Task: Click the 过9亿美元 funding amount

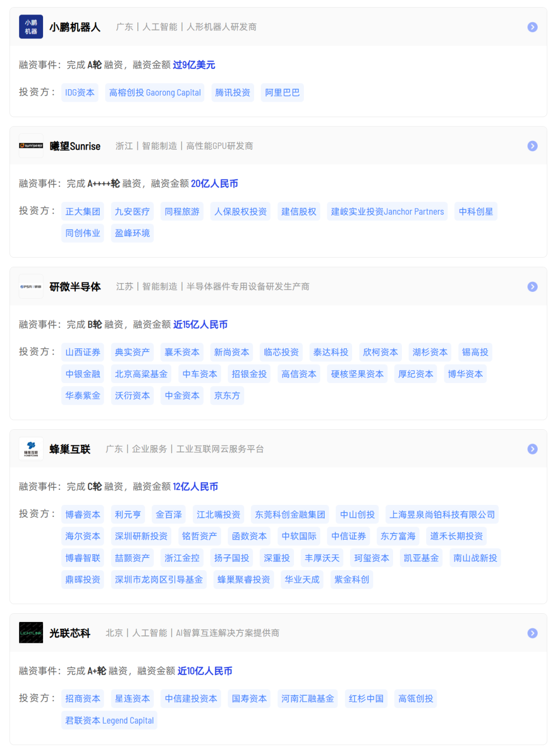Action: (194, 65)
